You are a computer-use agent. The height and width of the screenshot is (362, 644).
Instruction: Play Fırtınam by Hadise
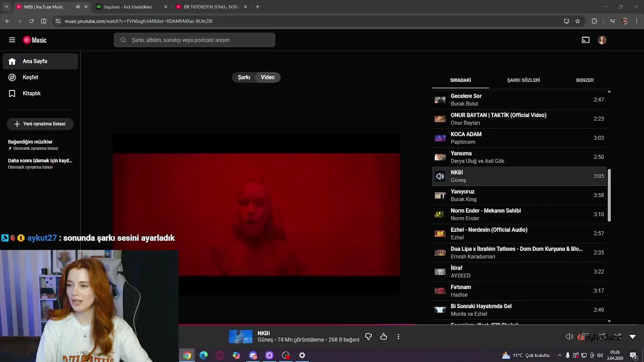(x=519, y=291)
